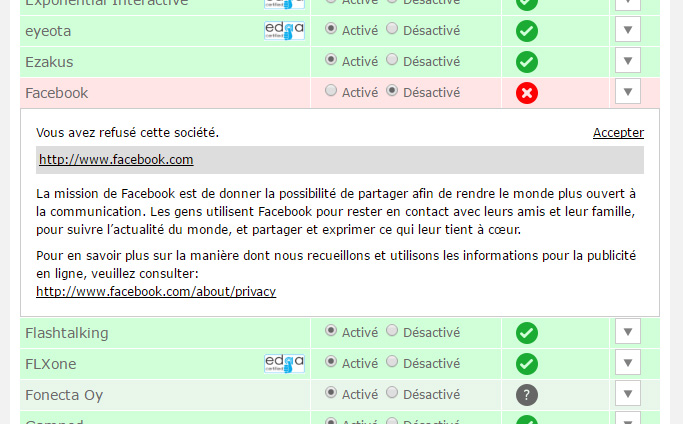The image size is (683, 424).
Task: Click the edaa certified badge for FLXone
Action: [x=284, y=363]
